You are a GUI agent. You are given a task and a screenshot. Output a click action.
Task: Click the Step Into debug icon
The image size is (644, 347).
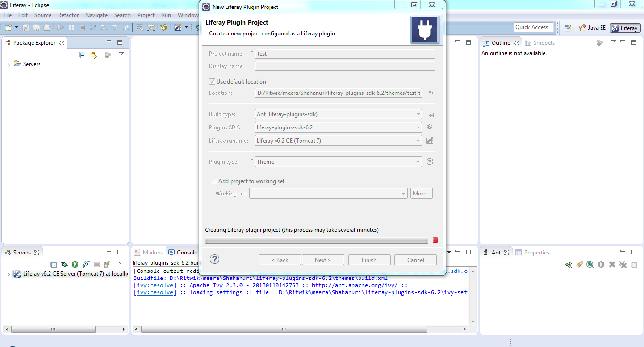103,28
